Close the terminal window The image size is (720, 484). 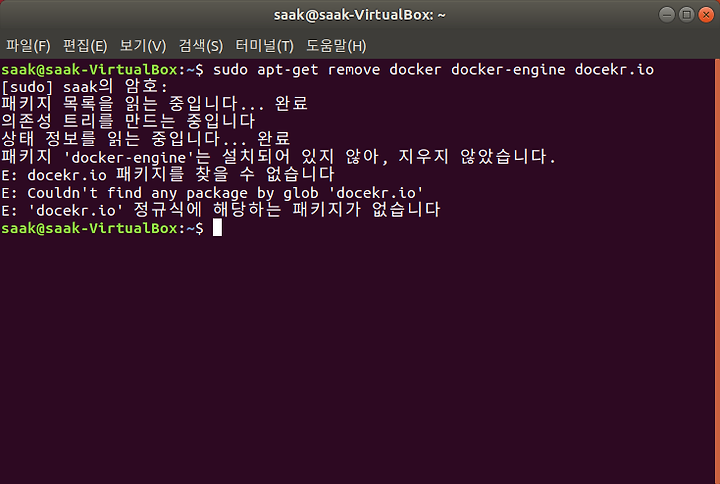(706, 15)
